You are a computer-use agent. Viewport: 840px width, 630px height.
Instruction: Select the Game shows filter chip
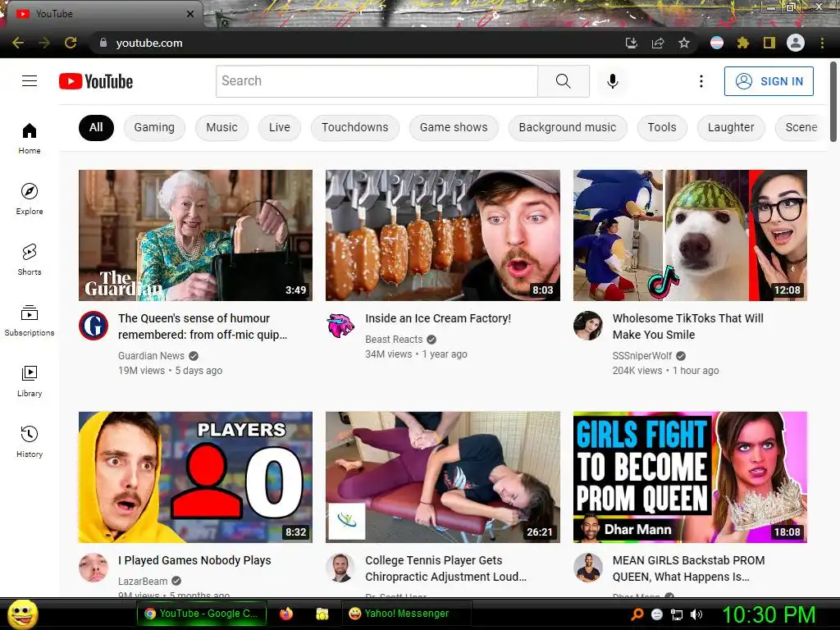point(454,127)
